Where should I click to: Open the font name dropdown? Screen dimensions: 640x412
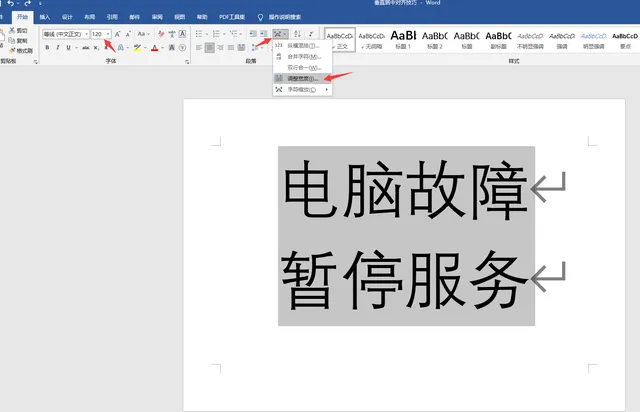click(x=87, y=34)
